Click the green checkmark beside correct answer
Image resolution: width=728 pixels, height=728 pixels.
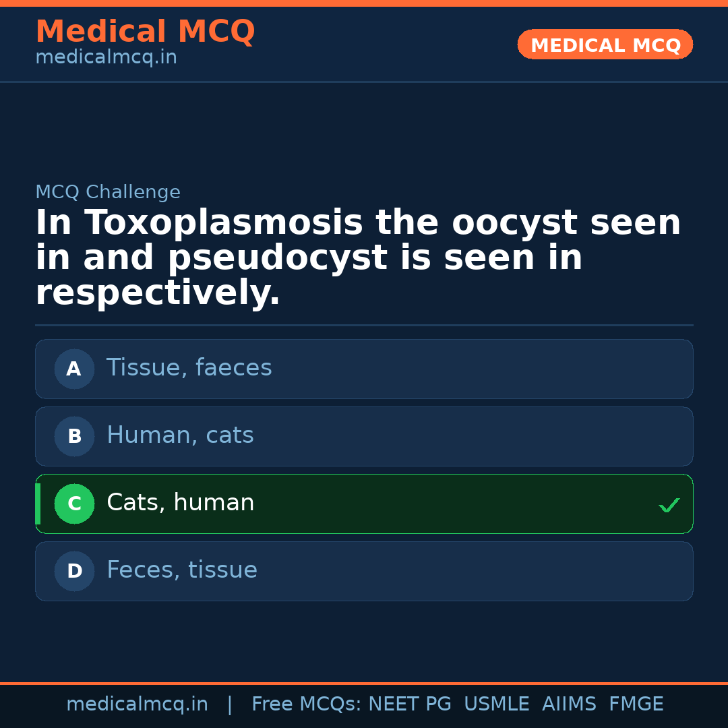[x=669, y=504]
